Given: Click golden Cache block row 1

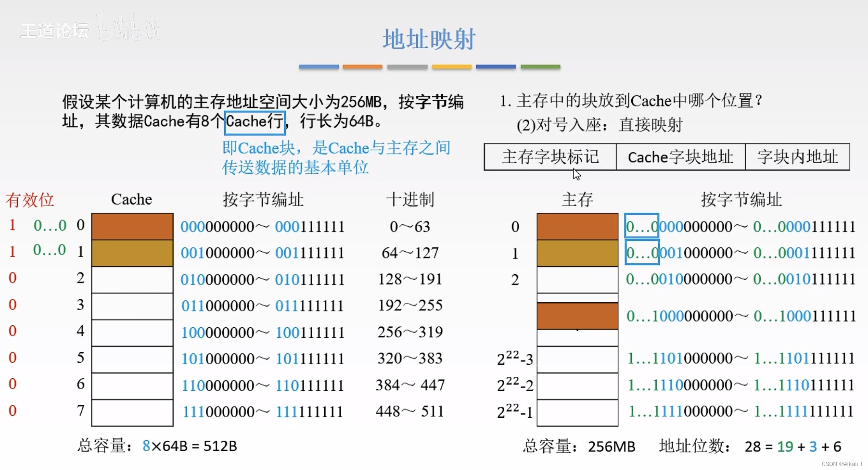Looking at the screenshot, I should 132,253.
